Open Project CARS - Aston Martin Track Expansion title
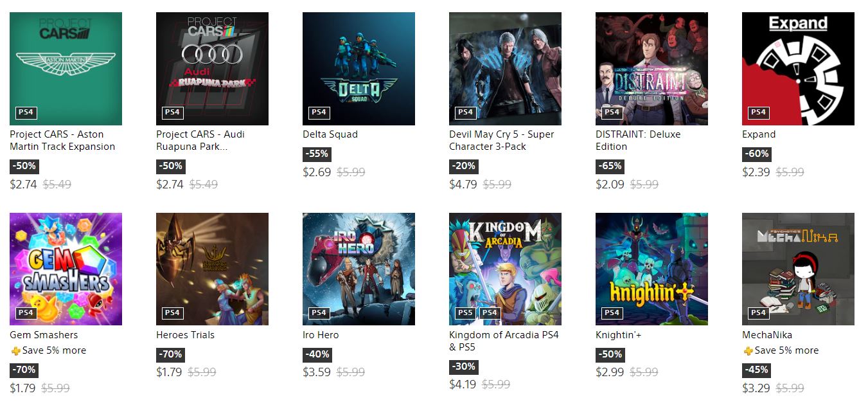 coord(62,141)
